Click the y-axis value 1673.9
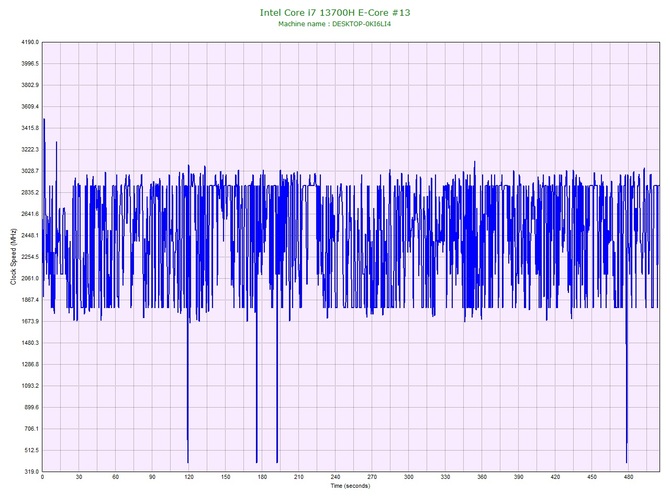Screen dimensions: 670x503 click(x=30, y=321)
